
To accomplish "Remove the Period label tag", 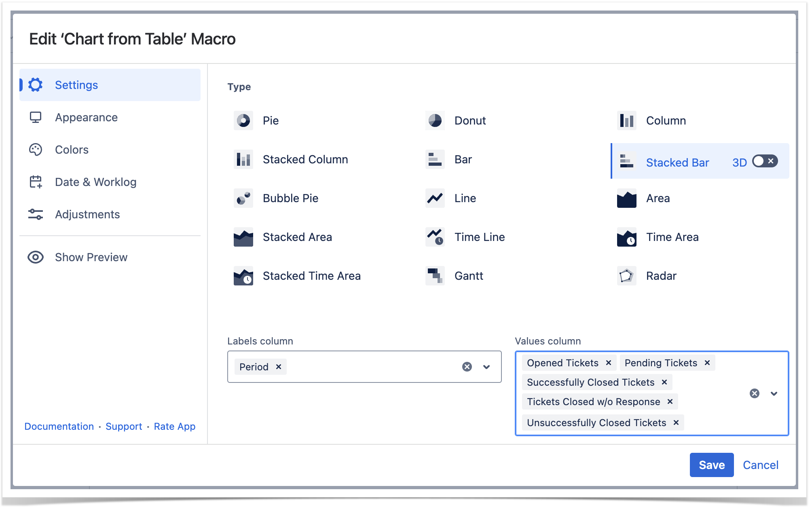I will (x=279, y=367).
